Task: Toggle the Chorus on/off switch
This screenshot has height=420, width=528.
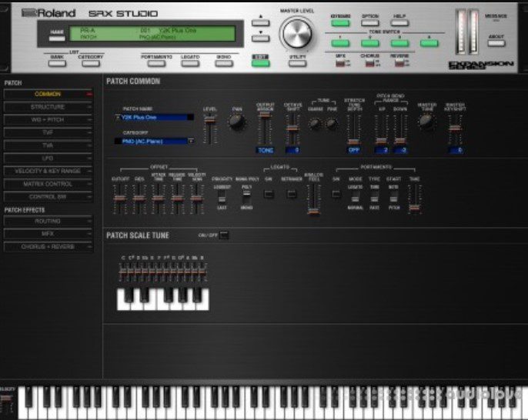Action: point(369,63)
